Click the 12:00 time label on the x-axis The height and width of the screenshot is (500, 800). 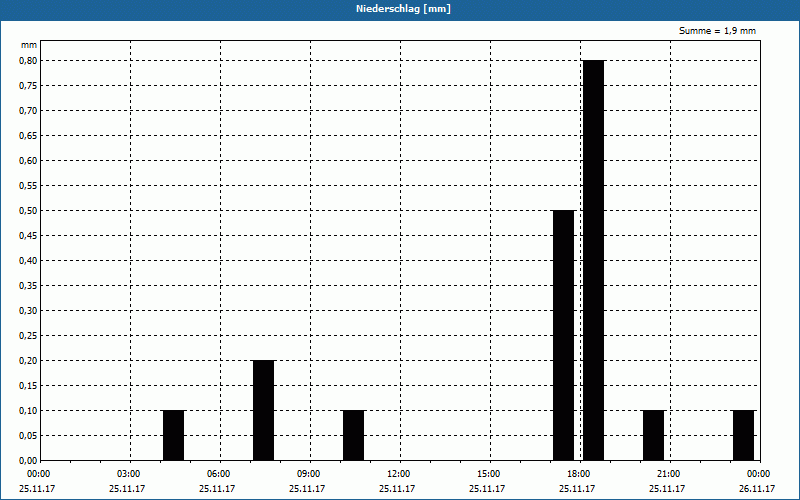point(398,474)
